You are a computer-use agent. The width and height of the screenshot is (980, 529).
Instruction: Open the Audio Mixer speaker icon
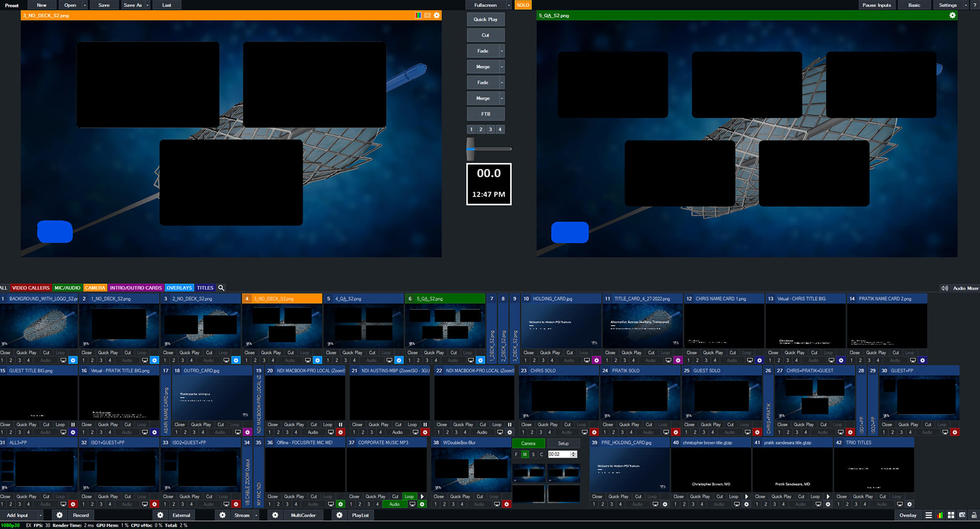(945, 288)
